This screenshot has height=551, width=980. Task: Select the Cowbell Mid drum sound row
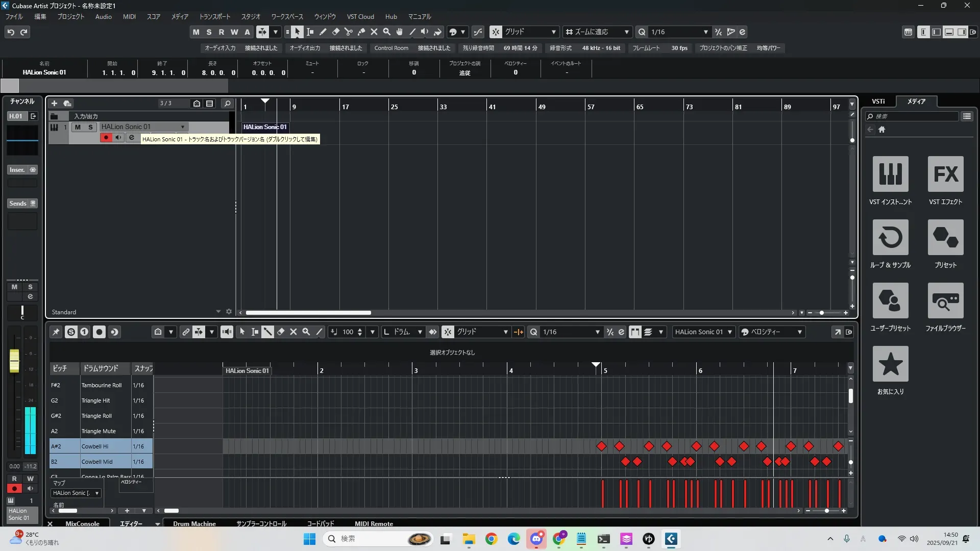pos(97,462)
